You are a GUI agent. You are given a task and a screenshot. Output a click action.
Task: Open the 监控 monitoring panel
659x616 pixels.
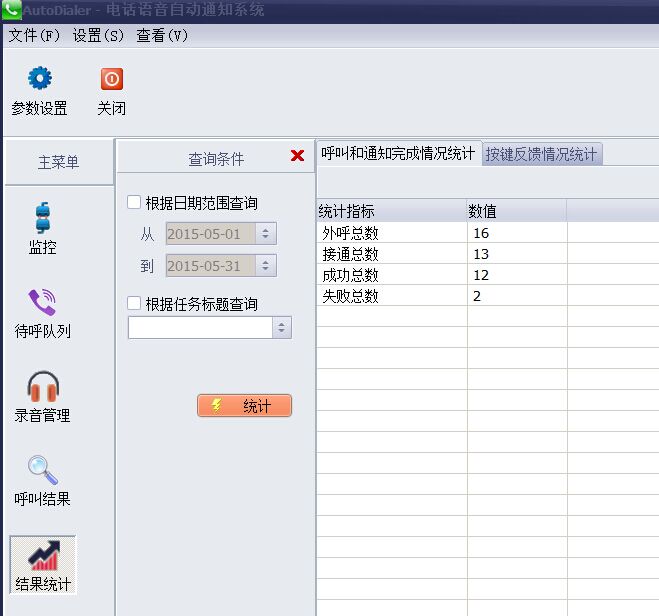coord(42,218)
